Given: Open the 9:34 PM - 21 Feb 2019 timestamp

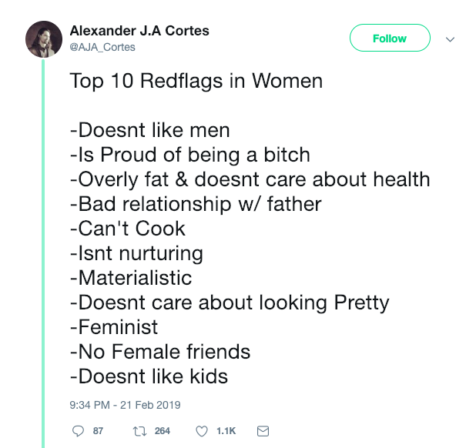Looking at the screenshot, I should pos(125,404).
